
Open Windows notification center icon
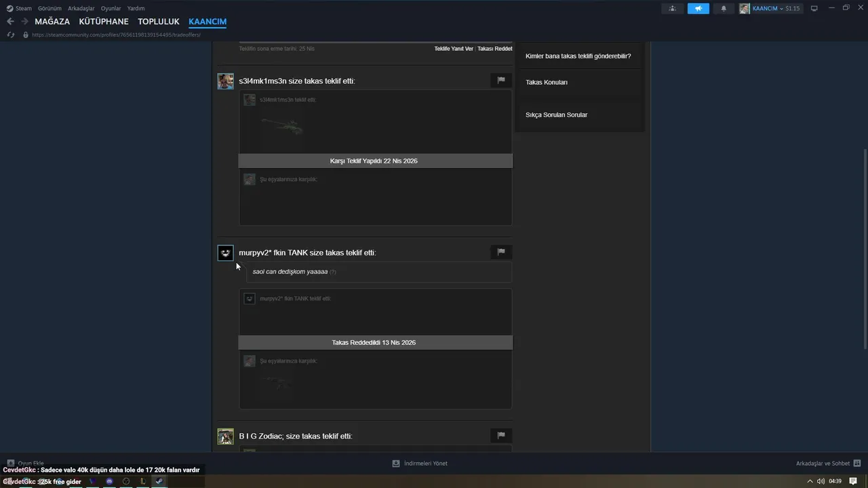tap(853, 481)
